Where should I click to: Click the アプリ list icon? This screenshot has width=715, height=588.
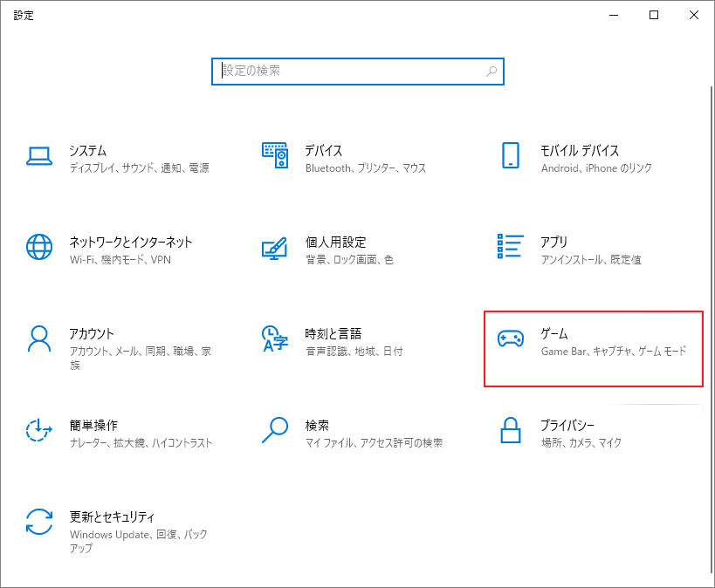(510, 246)
